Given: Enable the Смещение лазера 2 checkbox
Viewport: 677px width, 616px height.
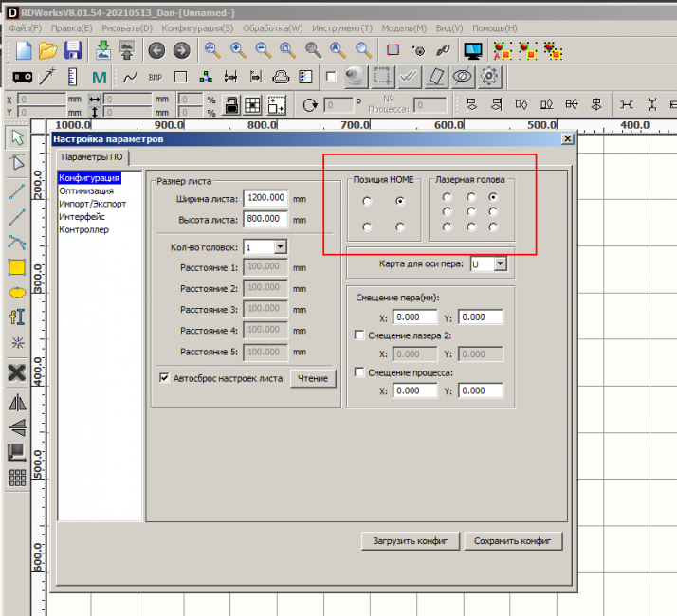Looking at the screenshot, I should pos(359,335).
